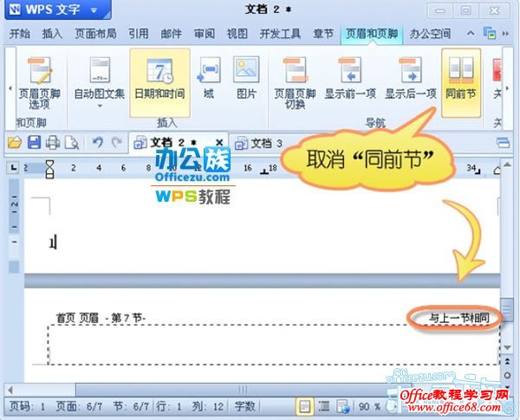Click vertical scrollbar up arrow
This screenshot has height=420, width=520.
tap(507, 164)
